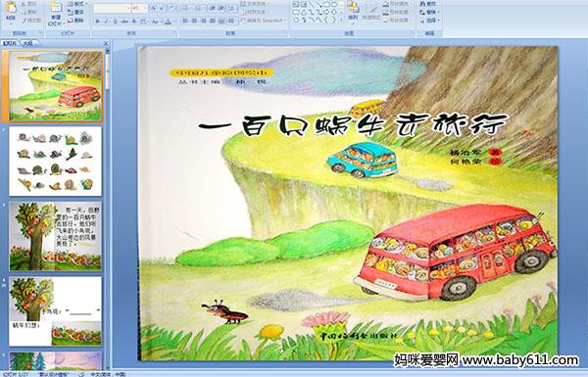Select the Format Painter brush
588x377 pixels.
click(x=31, y=21)
